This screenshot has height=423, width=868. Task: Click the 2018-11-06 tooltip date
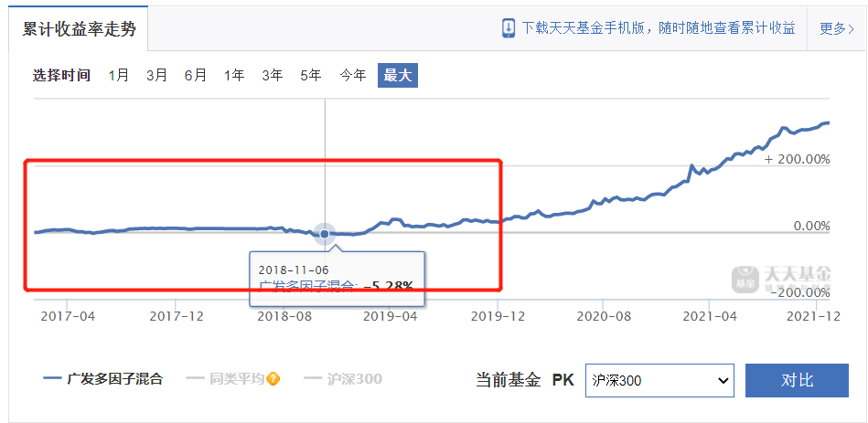pos(294,270)
